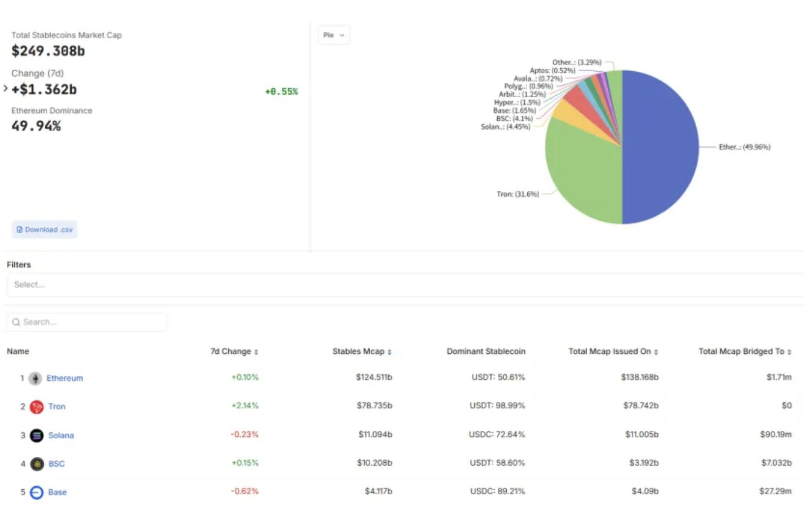The height and width of the screenshot is (528, 812).
Task: Open the Filters Select dropdown
Action: (405, 285)
